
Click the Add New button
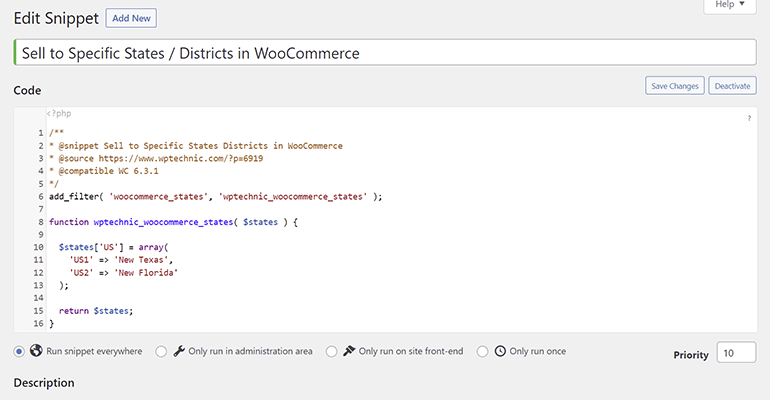tap(131, 18)
